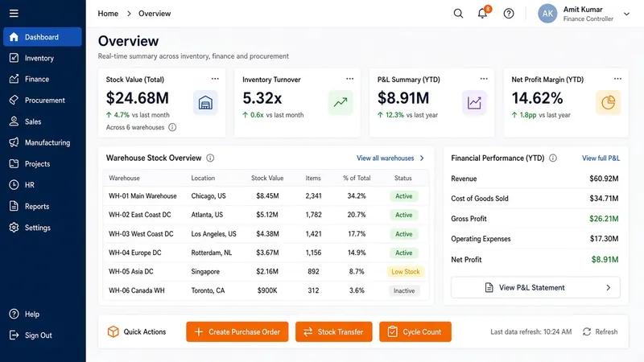The image size is (644, 362).
Task: Click the Low Stock status badge
Action: click(406, 272)
